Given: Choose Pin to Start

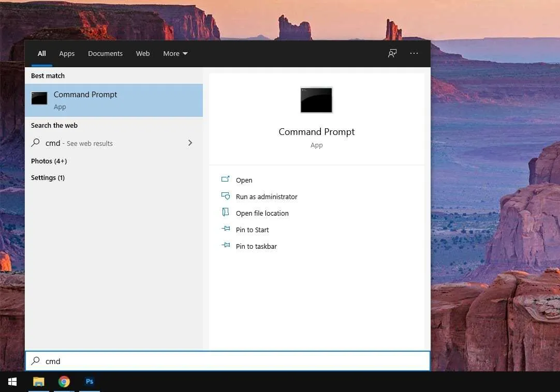Looking at the screenshot, I should pyautogui.click(x=252, y=230).
